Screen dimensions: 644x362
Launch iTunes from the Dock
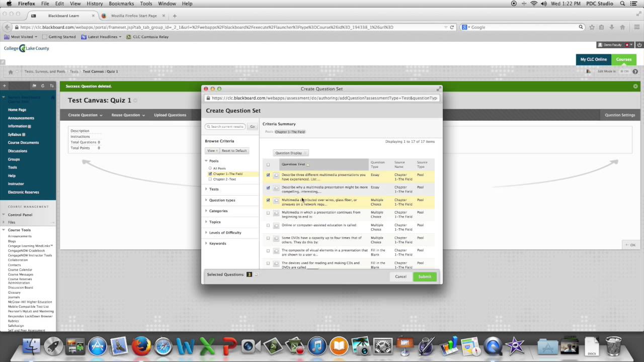pyautogui.click(x=317, y=346)
